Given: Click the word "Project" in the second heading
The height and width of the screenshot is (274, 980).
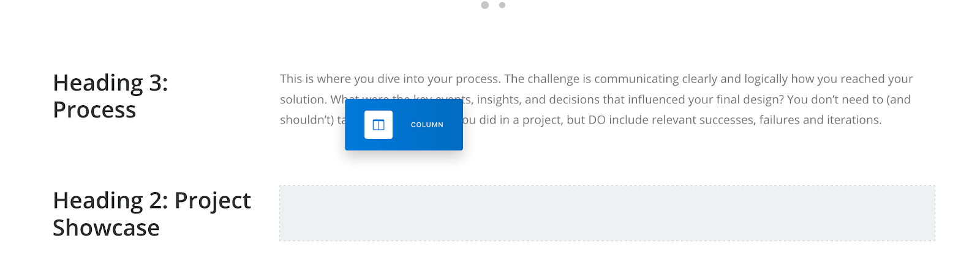Looking at the screenshot, I should point(213,201).
